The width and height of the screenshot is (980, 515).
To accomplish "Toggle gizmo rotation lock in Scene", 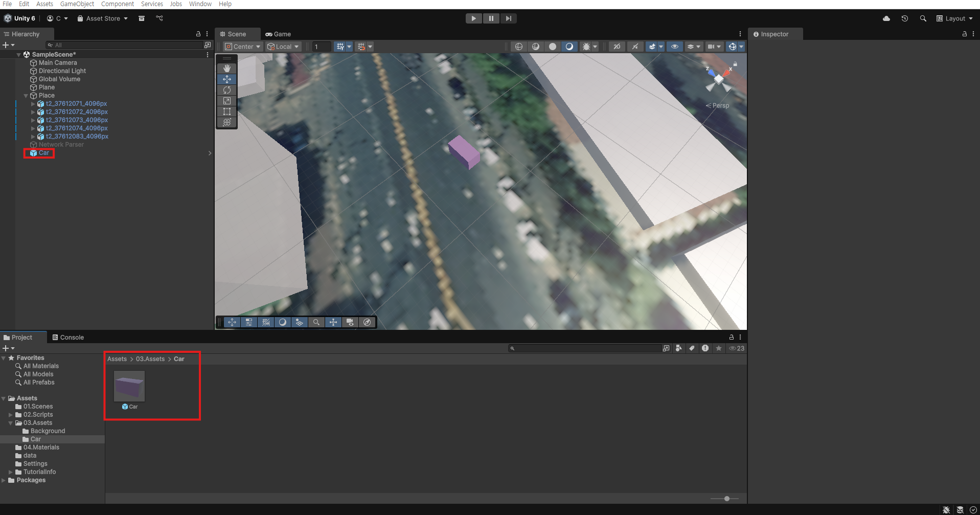I will coord(735,64).
